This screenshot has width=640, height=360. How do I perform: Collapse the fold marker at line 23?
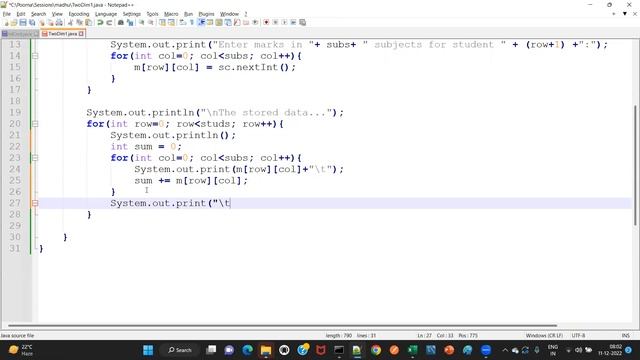click(x=35, y=158)
